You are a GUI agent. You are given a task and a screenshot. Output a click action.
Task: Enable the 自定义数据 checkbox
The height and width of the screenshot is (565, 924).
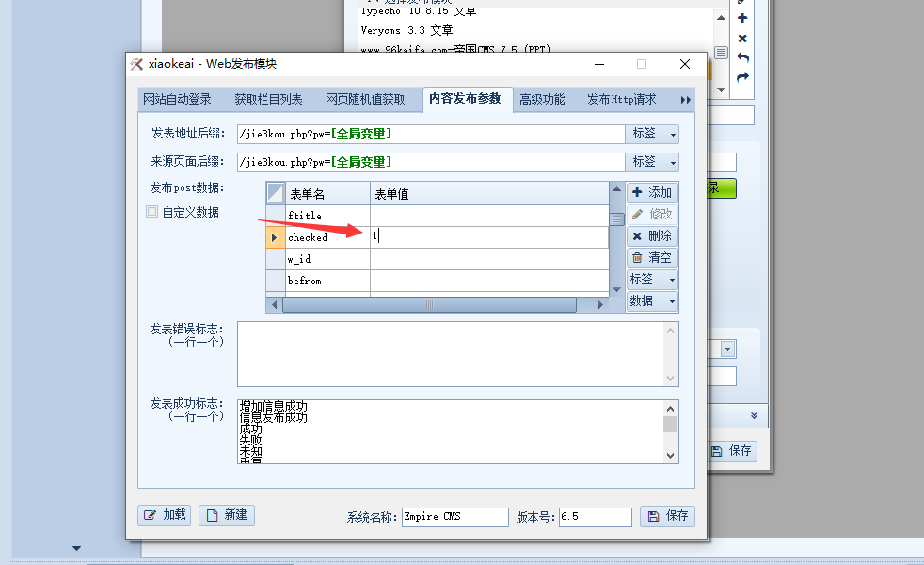tap(152, 211)
